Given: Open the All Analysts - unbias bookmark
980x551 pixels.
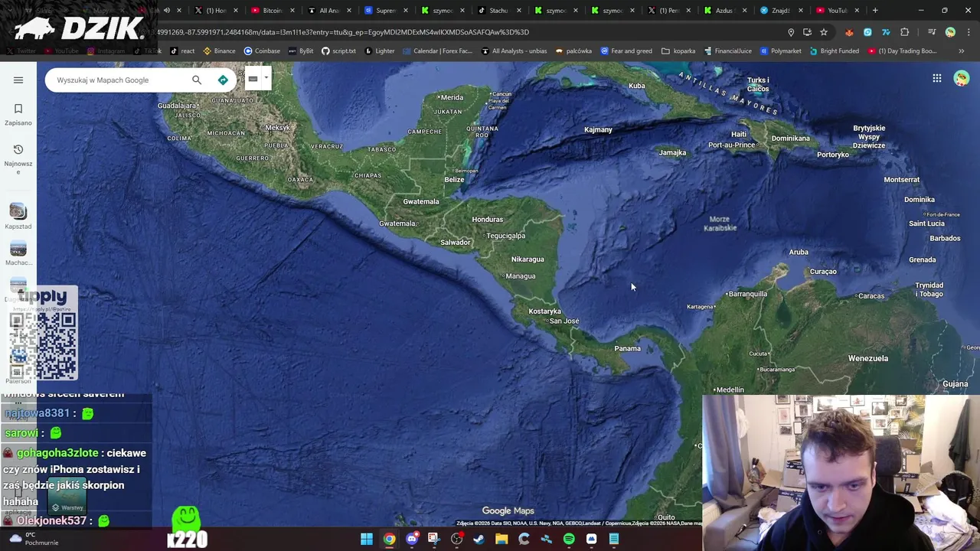Looking at the screenshot, I should [514, 51].
